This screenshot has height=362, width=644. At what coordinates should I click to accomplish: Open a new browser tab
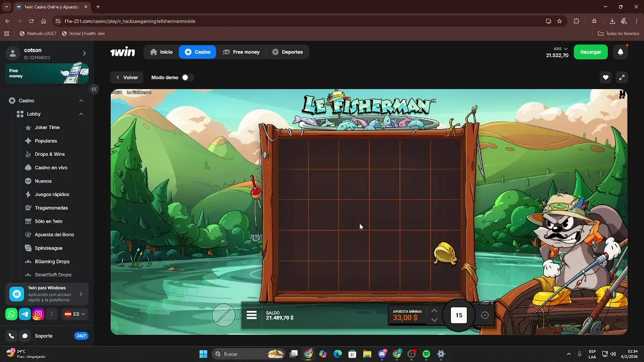98,7
